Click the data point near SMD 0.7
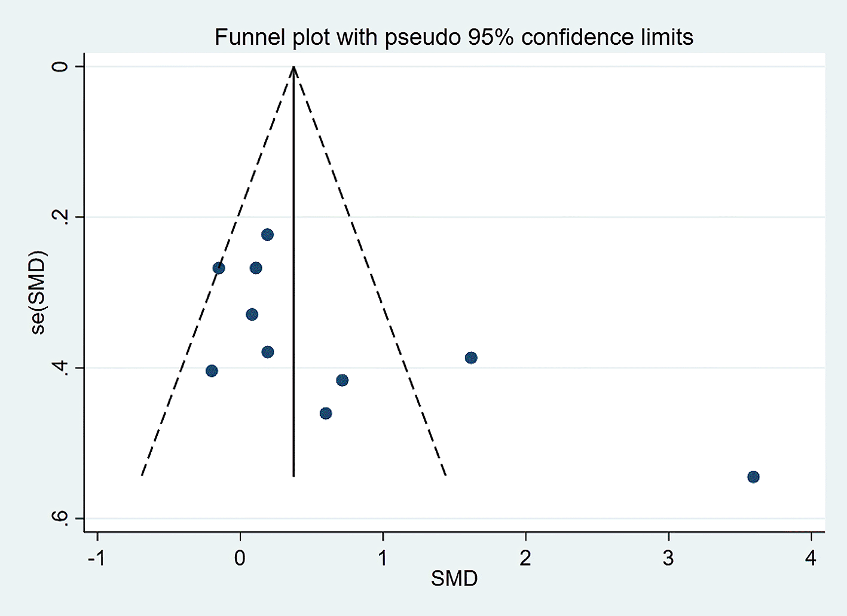Viewport: 847px width, 616px height. pyautogui.click(x=343, y=381)
